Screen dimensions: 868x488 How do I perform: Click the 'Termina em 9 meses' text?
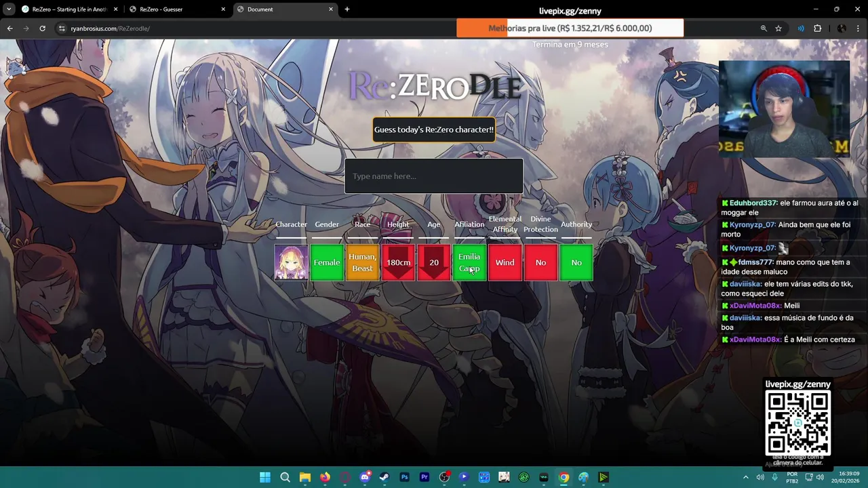(x=570, y=45)
